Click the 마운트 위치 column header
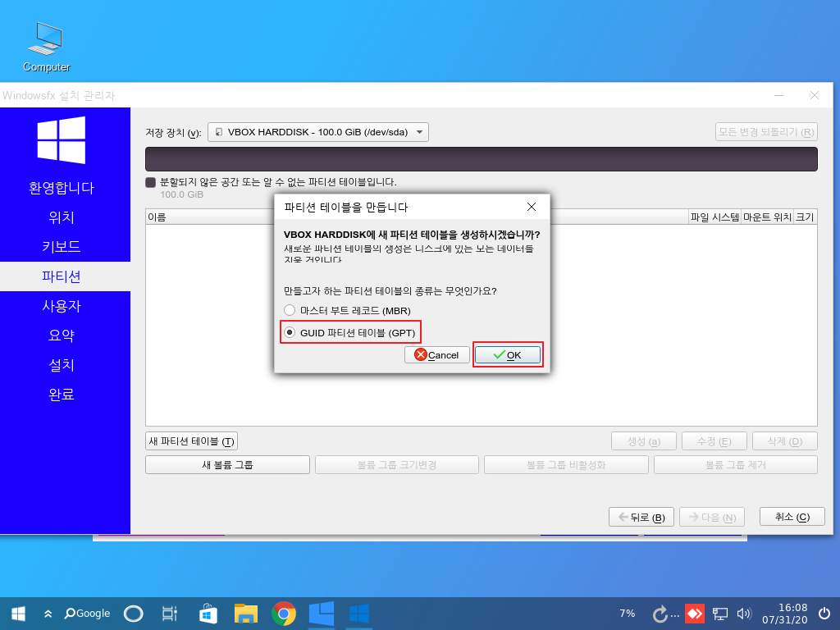 (767, 217)
